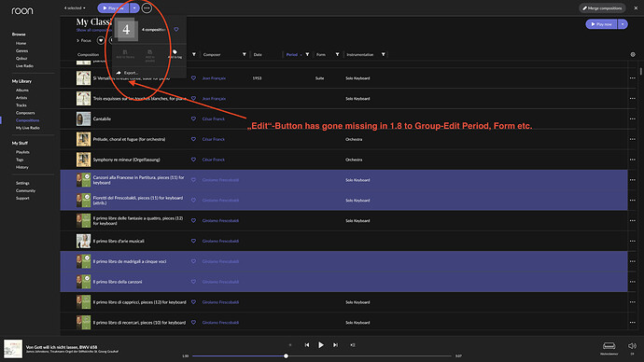Click the Merge compositions button
644x362 pixels.
[x=602, y=7]
